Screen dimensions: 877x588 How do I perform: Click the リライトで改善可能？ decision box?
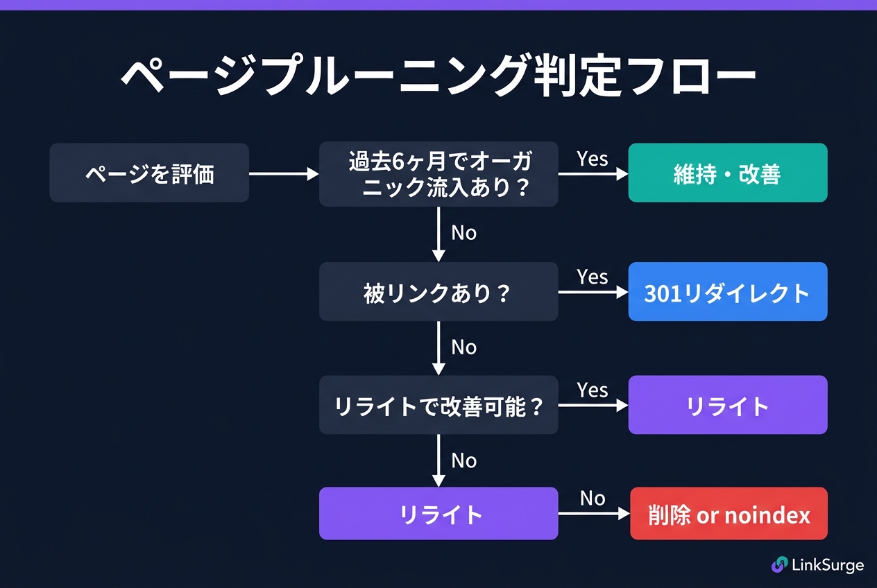click(x=438, y=406)
